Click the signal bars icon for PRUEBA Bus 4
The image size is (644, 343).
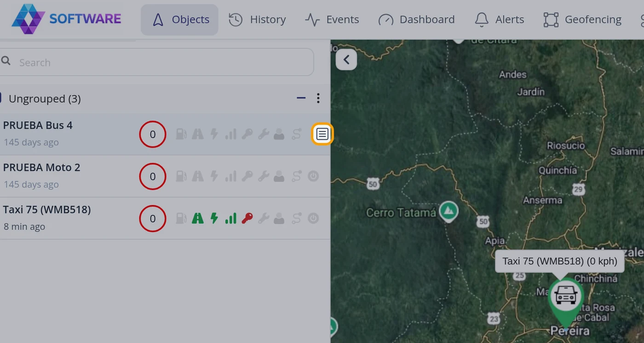pos(230,134)
